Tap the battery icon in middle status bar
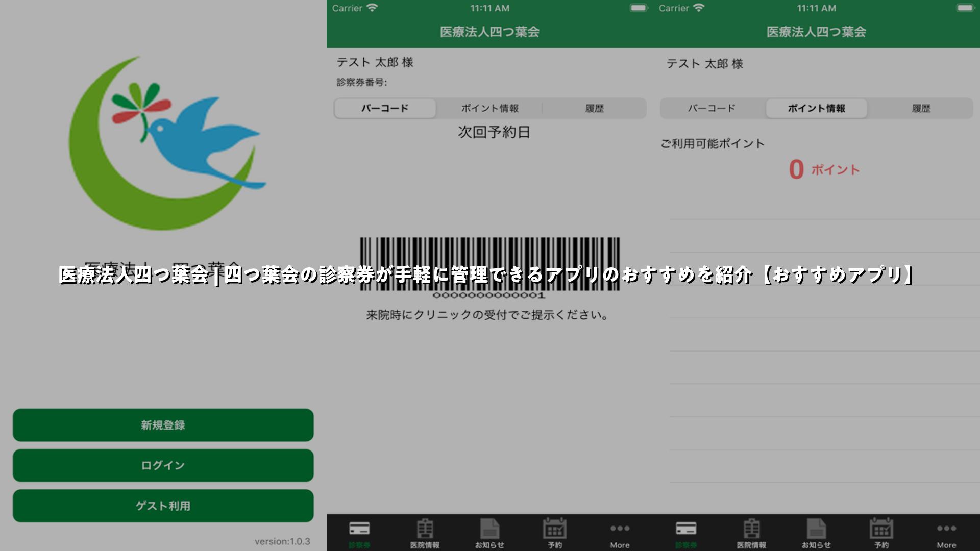The height and width of the screenshot is (551, 980). click(639, 8)
